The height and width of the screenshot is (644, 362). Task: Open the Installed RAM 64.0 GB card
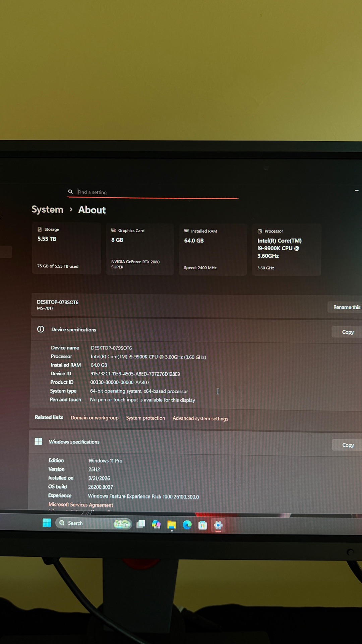tap(213, 250)
